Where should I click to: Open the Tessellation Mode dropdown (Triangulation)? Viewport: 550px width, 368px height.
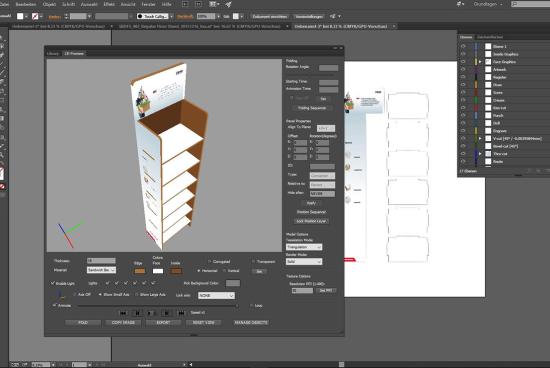pyautogui.click(x=304, y=247)
